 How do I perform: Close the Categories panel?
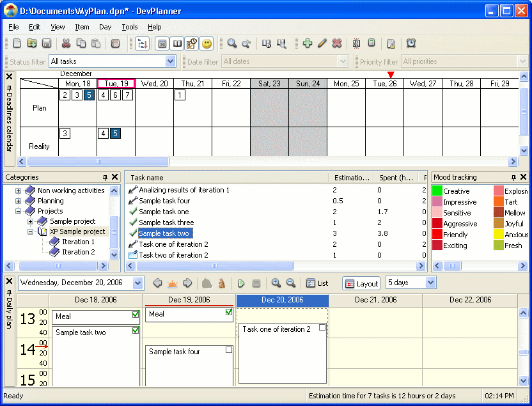click(x=114, y=177)
